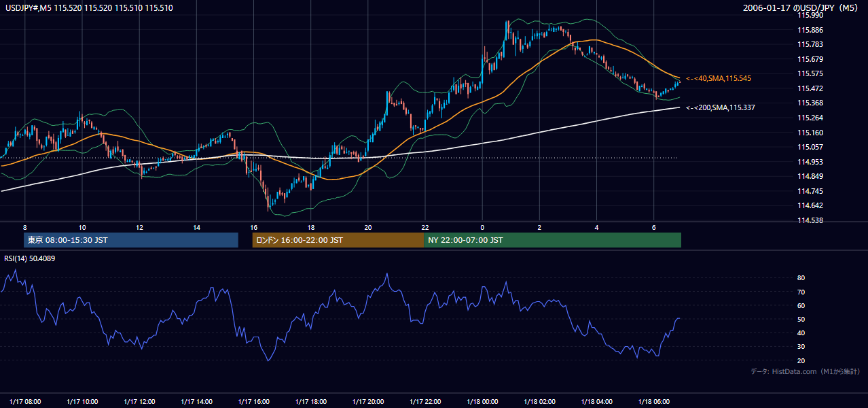Click the 1/17 14:00 time axis label

196,401
